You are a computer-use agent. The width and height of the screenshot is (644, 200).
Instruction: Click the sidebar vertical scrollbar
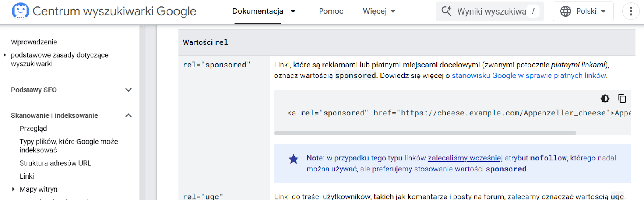point(142,112)
